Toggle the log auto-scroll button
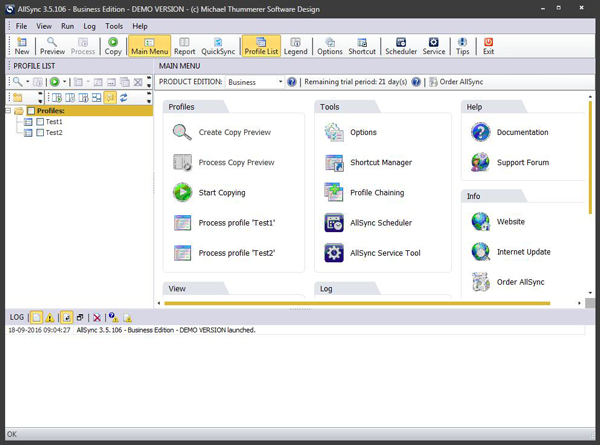 coord(67,317)
